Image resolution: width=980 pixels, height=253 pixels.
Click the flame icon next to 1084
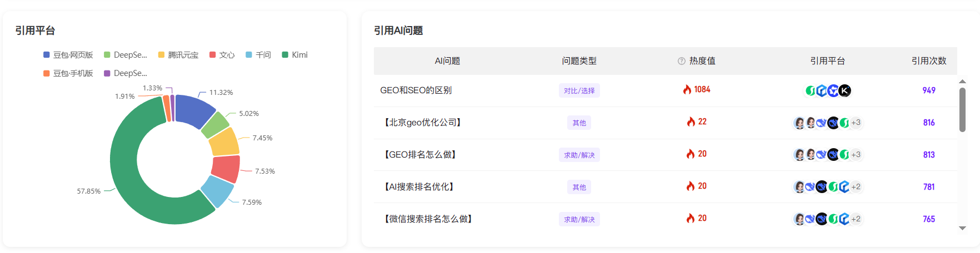coord(687,90)
